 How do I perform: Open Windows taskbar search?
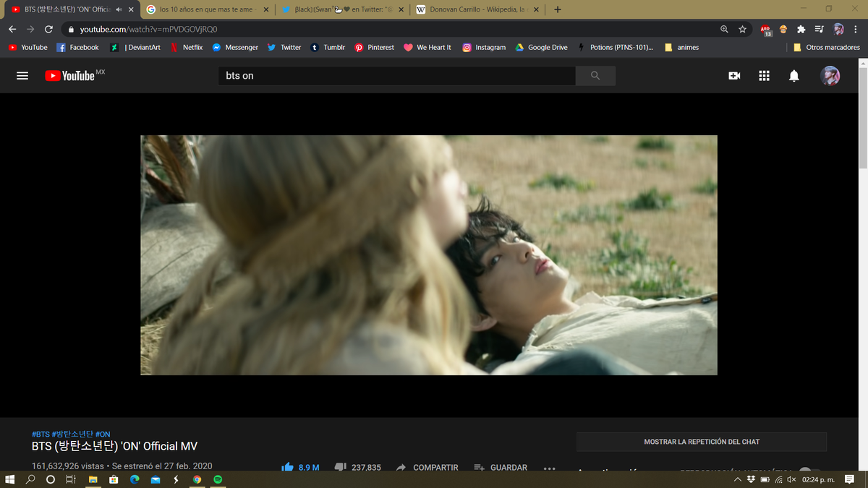click(x=30, y=479)
